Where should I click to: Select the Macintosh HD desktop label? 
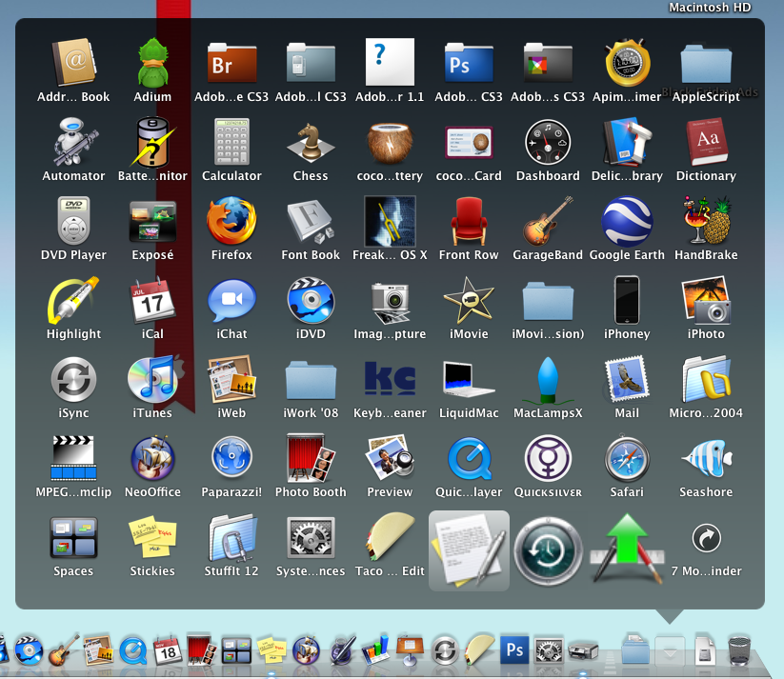pos(710,7)
